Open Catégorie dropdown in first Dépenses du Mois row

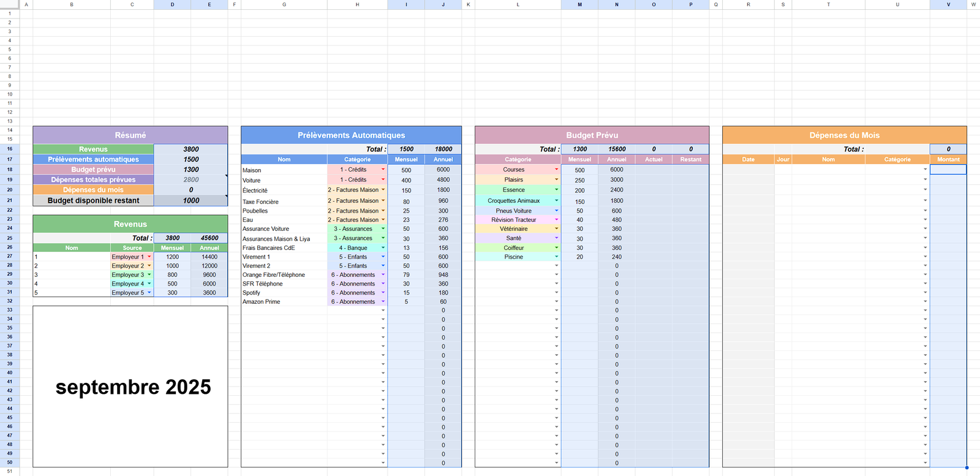(925, 170)
